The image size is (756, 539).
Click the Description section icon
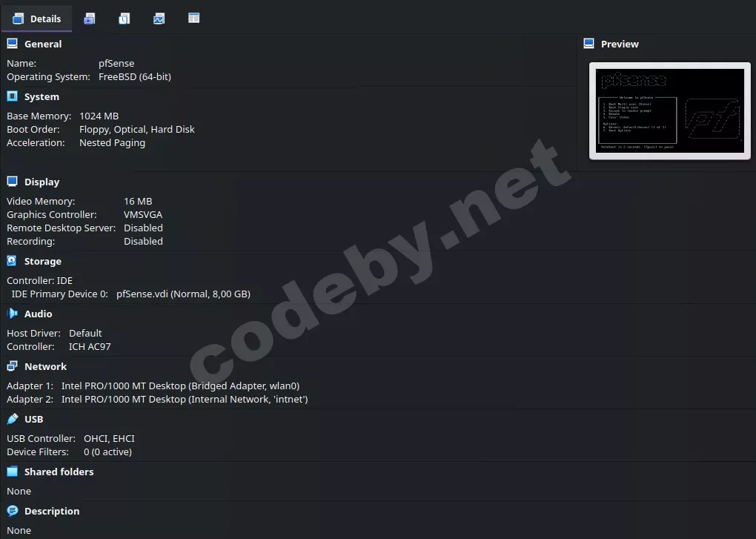[11, 510]
